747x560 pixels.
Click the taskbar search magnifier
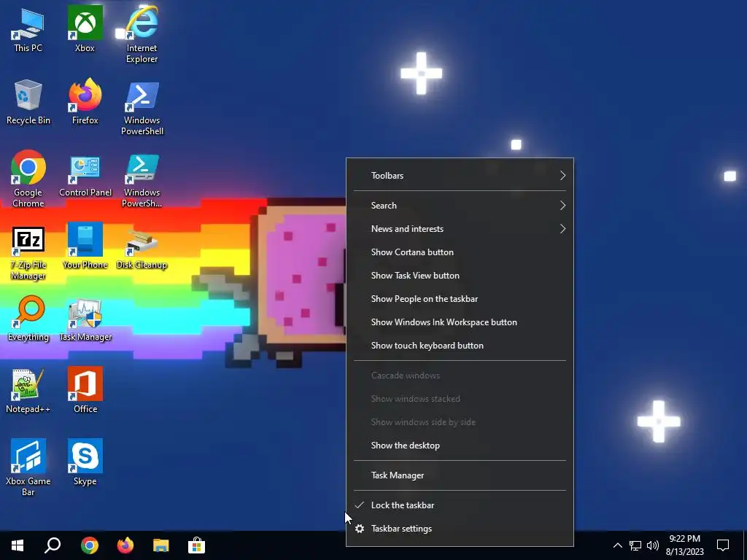53,545
